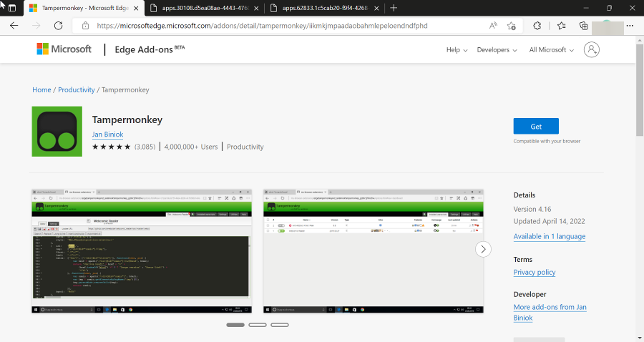Add this page to favorites star icon
The image size is (644, 342).
[512, 26]
